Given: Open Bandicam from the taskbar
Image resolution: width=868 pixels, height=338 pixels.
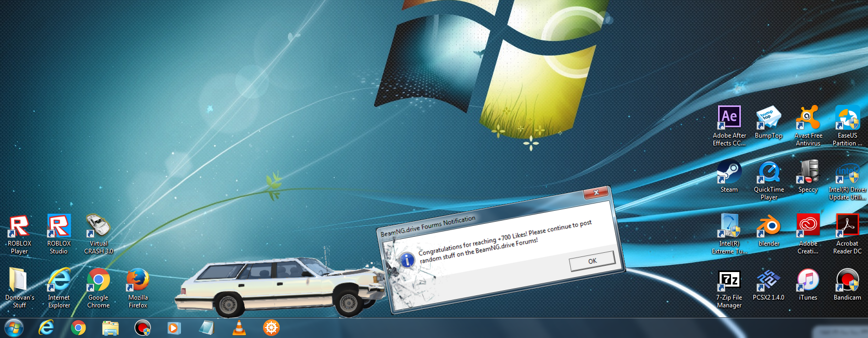Looking at the screenshot, I should [143, 328].
